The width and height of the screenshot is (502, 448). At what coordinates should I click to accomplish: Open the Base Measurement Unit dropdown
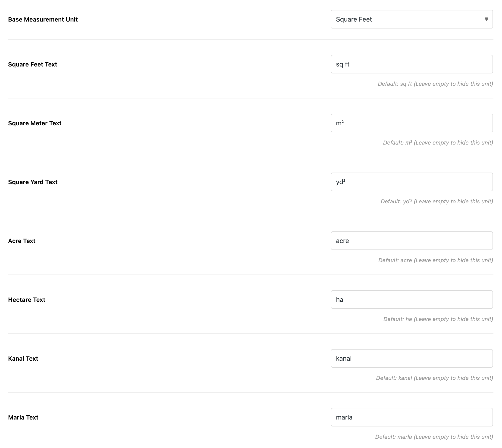coord(411,19)
